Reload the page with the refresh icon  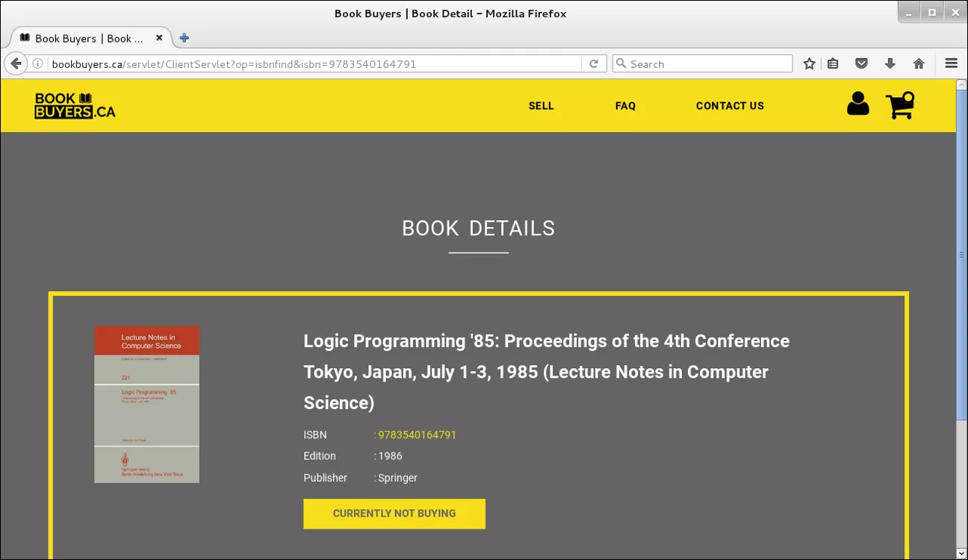click(x=594, y=63)
